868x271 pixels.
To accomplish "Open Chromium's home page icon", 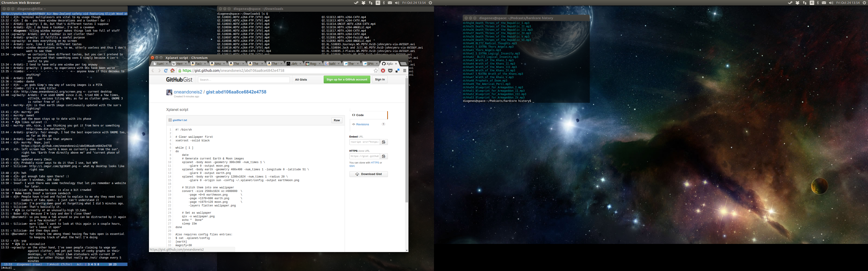I will pyautogui.click(x=172, y=71).
